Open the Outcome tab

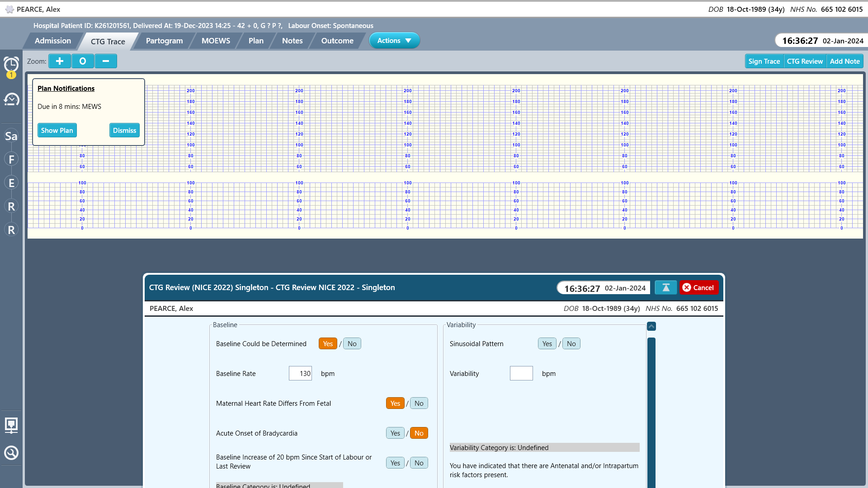click(337, 41)
